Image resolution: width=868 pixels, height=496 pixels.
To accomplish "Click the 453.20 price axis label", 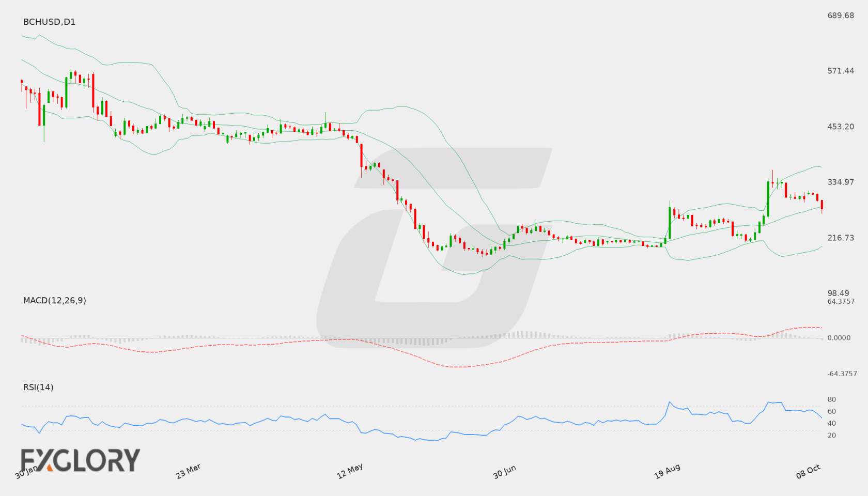I will (x=841, y=127).
